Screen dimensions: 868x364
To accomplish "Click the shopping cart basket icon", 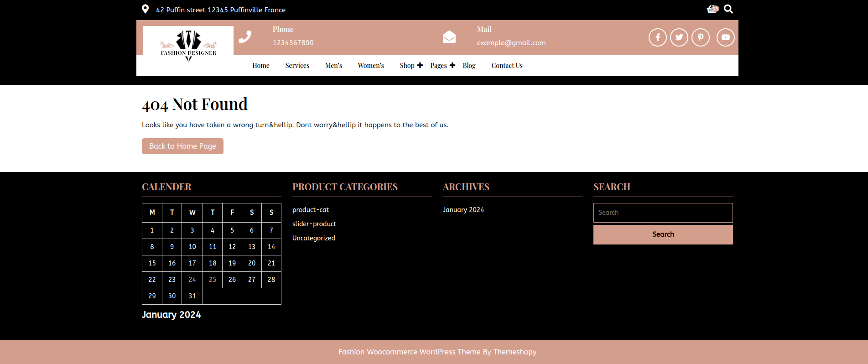I will (x=711, y=9).
